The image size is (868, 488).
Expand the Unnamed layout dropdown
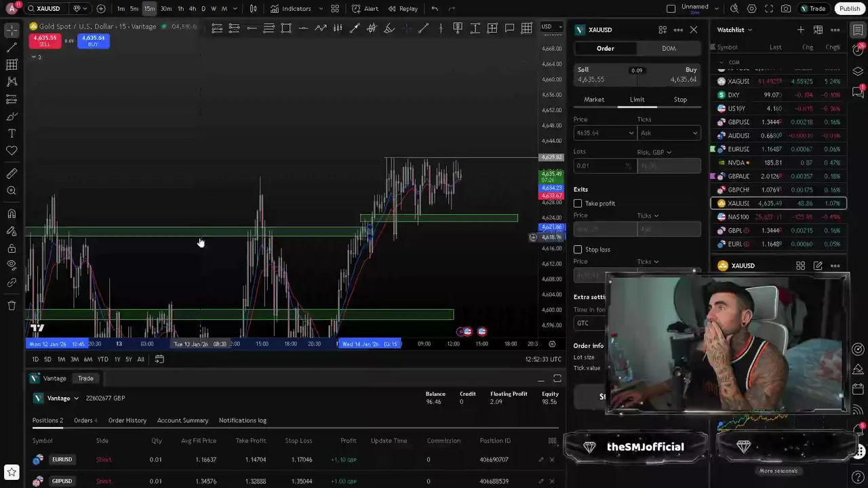click(x=715, y=9)
